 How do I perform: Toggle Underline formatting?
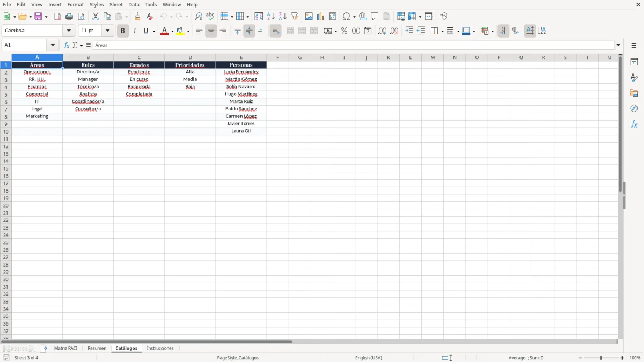click(145, 31)
